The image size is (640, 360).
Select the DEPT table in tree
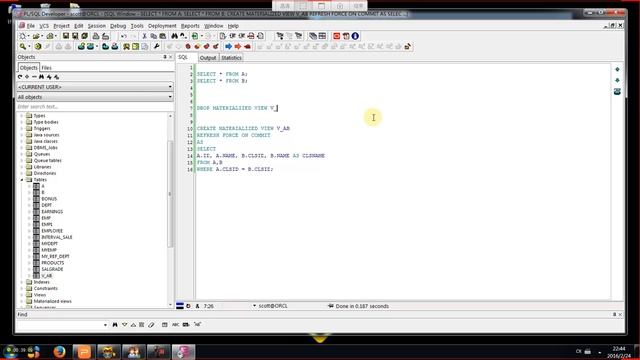[x=47, y=205]
